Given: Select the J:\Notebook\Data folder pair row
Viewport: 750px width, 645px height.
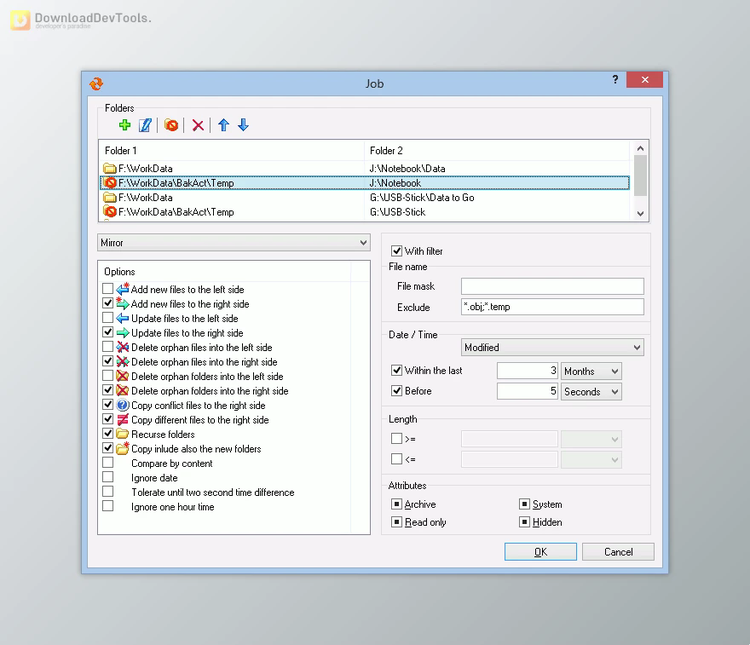Looking at the screenshot, I should (365, 168).
